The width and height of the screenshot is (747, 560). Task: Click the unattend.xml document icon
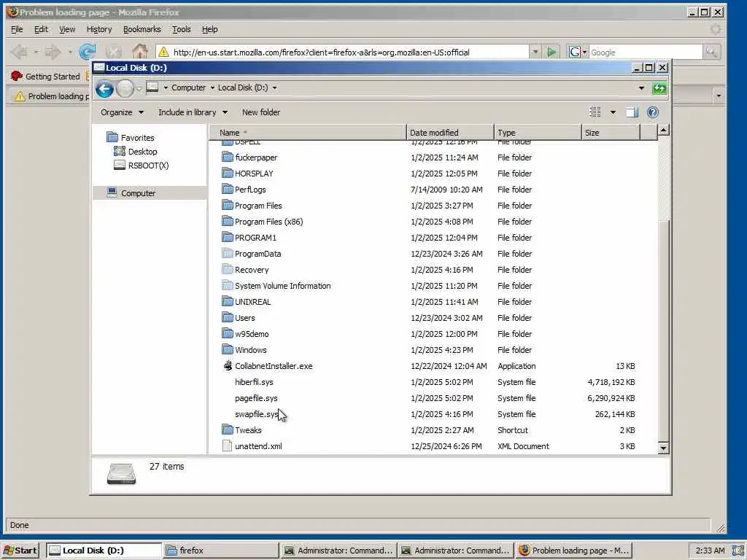coord(228,446)
